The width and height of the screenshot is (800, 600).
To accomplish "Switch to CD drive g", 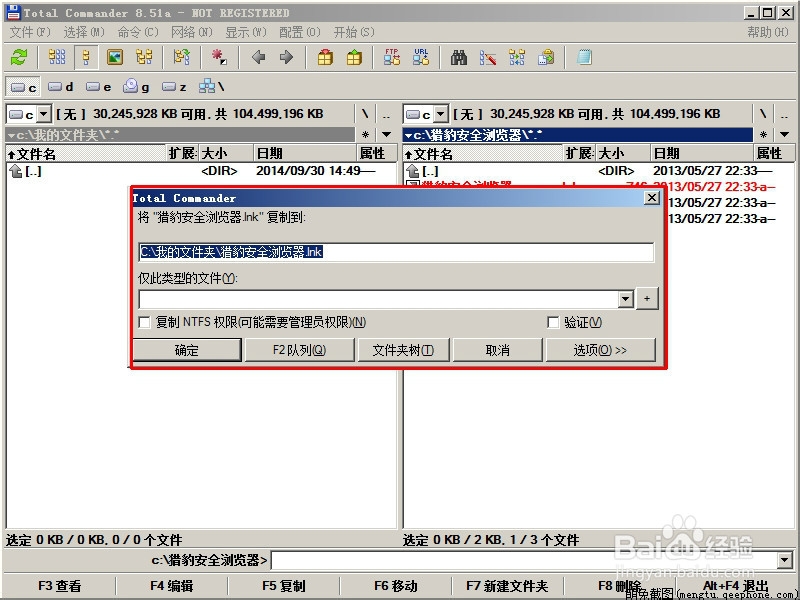I will (x=136, y=87).
